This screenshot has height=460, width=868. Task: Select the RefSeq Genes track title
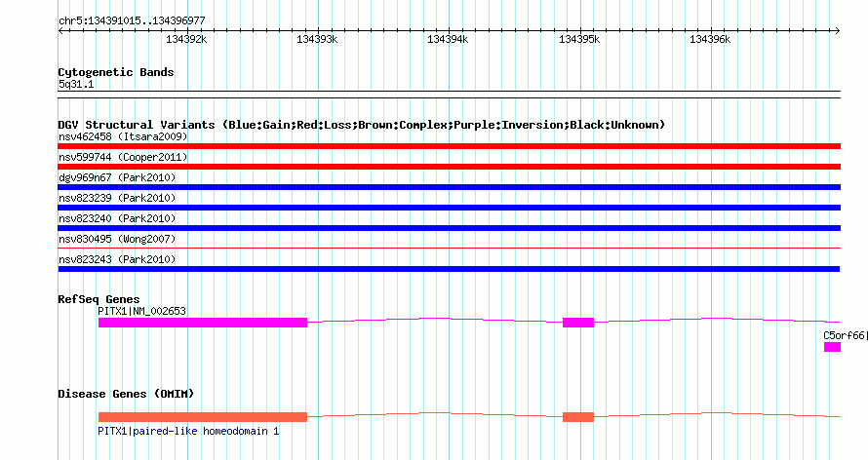(x=99, y=299)
